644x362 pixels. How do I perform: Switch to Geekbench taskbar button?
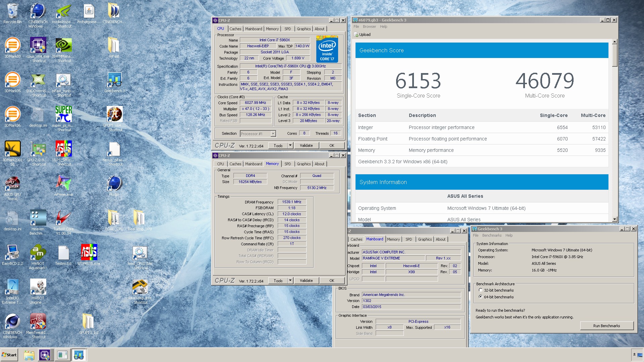[79, 355]
